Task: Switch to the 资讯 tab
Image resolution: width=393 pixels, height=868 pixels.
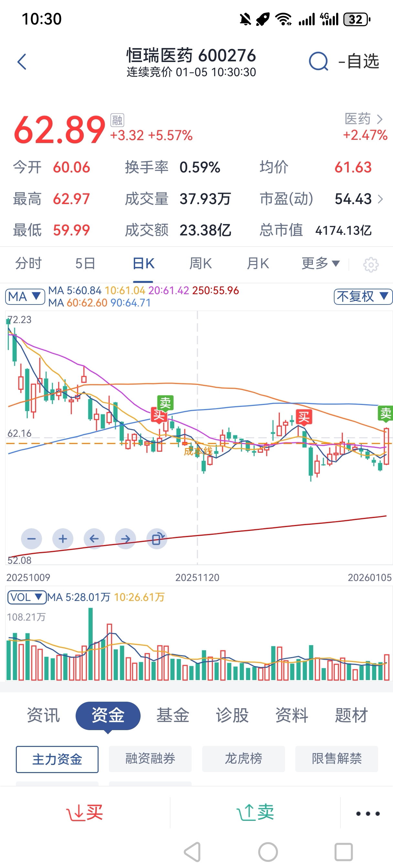Action: (44, 715)
